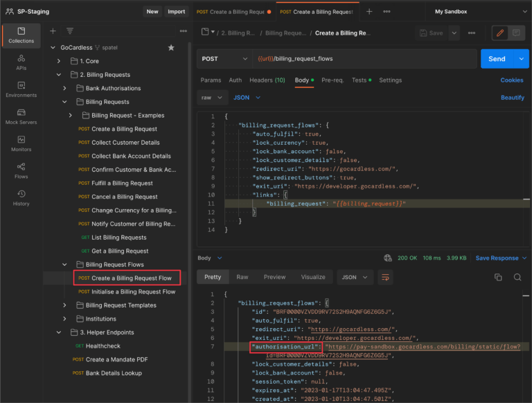Open the Initialise a Billing Request Flow request
The image size is (532, 403).
(x=127, y=292)
